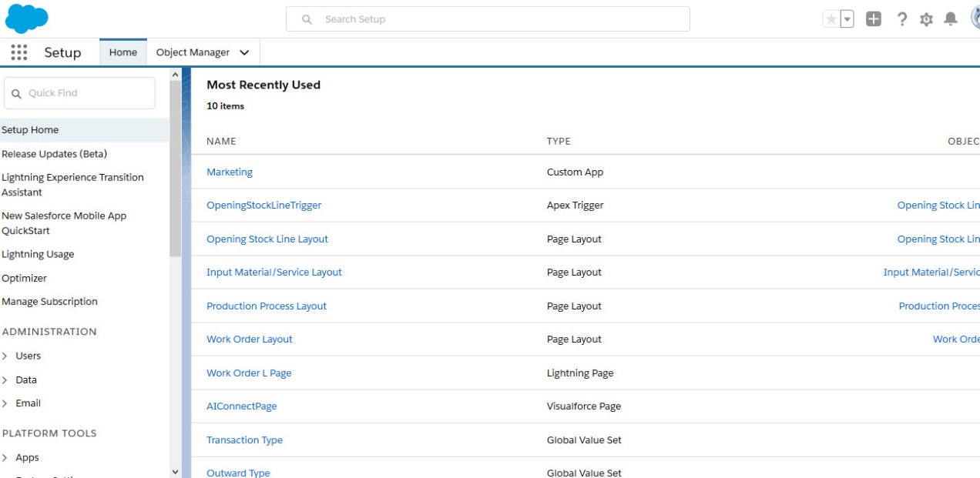Open Manage Subscription in sidebar

pyautogui.click(x=49, y=301)
